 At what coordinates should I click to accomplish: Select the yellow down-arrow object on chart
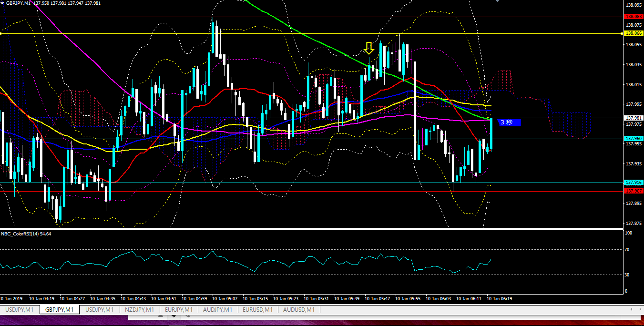coord(368,48)
